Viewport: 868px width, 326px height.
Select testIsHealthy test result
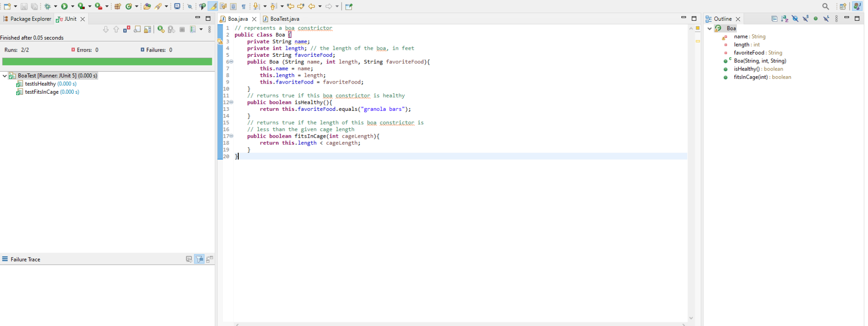click(46, 84)
